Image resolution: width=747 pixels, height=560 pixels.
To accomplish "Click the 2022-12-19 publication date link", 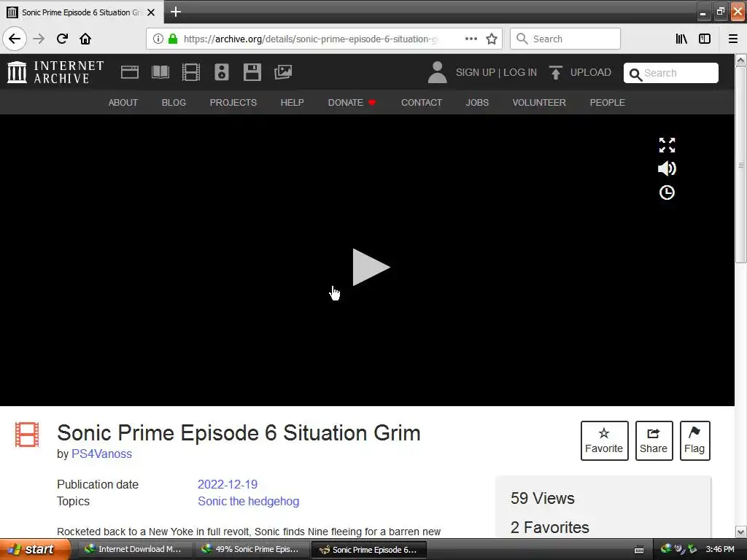I will [x=228, y=484].
